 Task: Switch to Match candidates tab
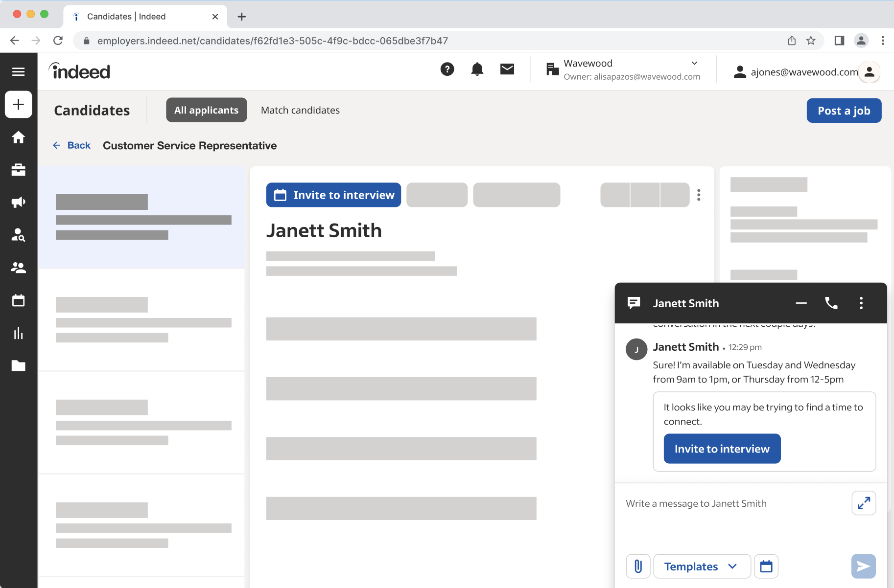300,111
